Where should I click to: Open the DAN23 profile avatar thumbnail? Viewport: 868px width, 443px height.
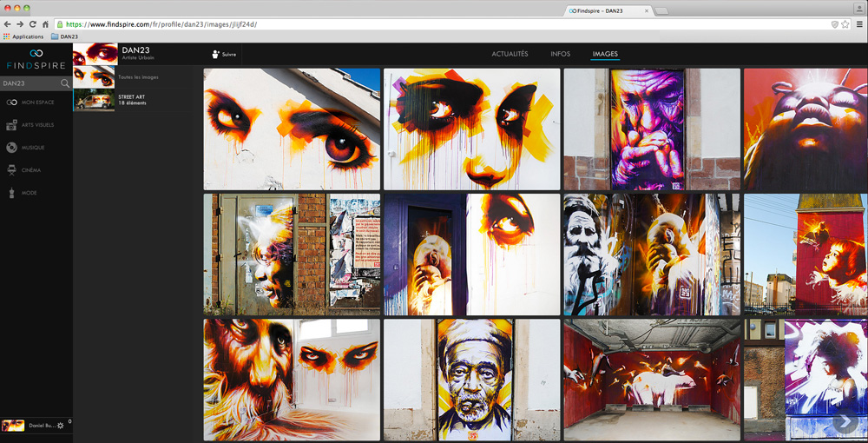[95, 54]
